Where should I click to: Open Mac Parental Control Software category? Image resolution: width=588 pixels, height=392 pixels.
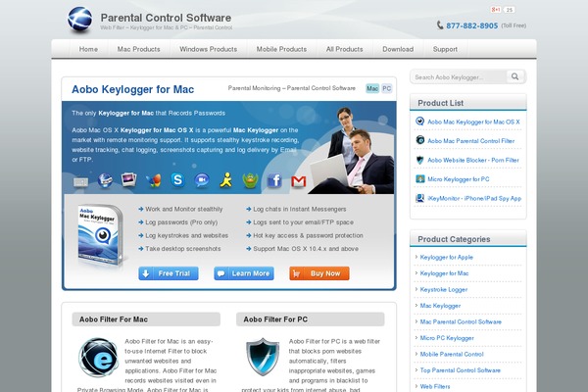point(461,321)
